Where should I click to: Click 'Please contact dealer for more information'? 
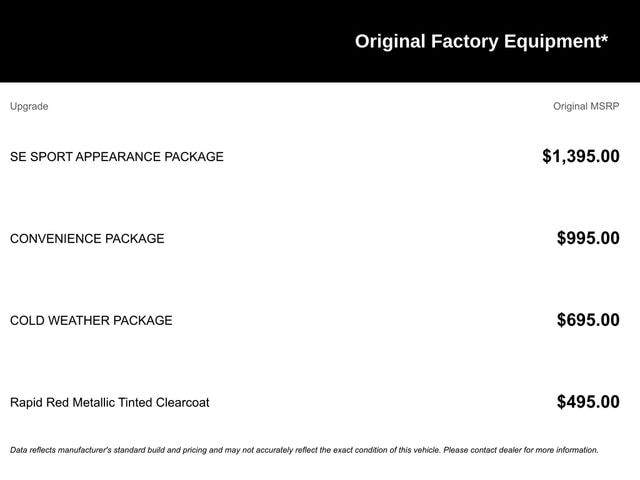click(x=520, y=450)
